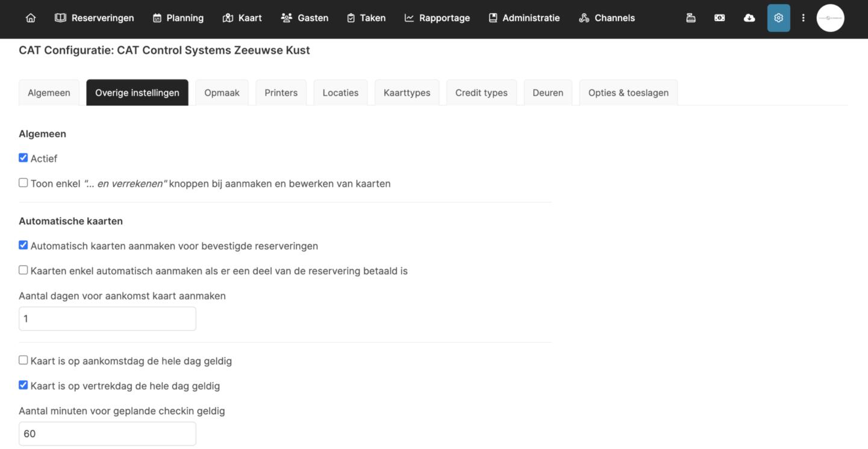Focus the minutes before checkin field

point(107,434)
